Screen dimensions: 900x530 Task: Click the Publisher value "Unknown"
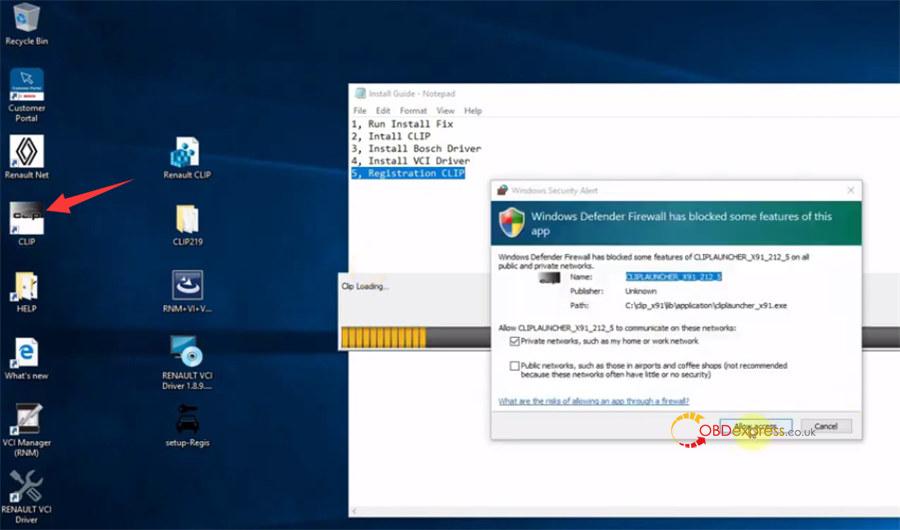[x=641, y=291]
